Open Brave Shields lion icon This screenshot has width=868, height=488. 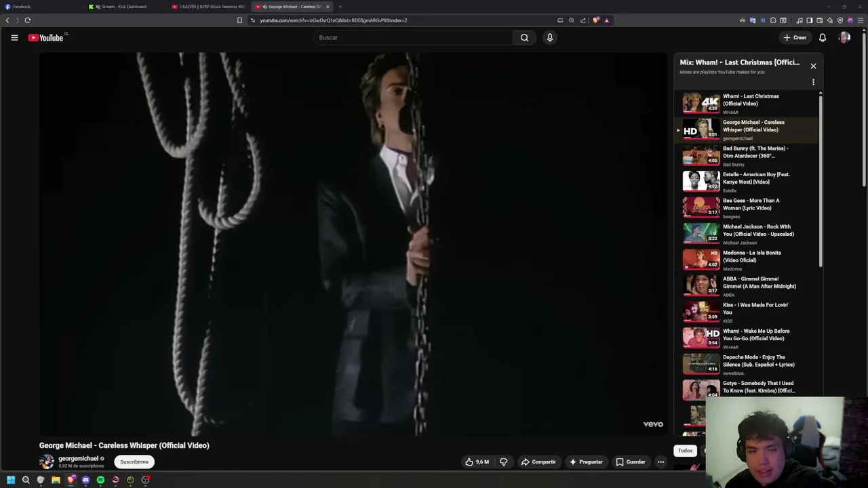[595, 20]
